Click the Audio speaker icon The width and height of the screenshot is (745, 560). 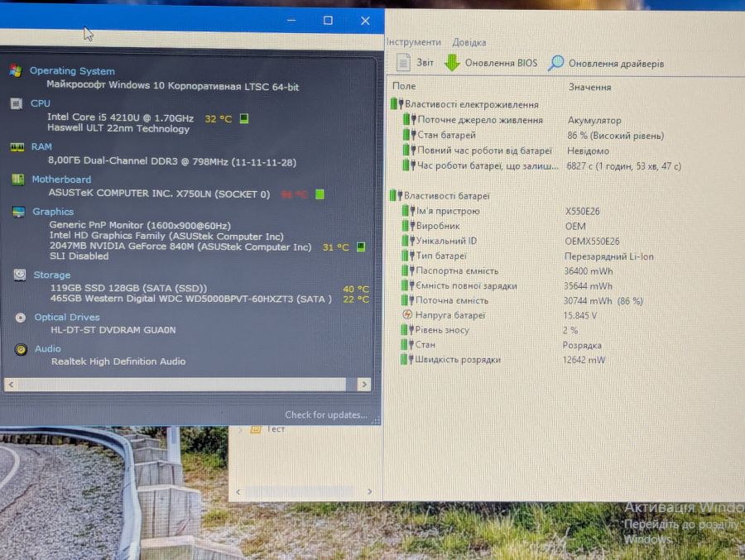point(21,349)
